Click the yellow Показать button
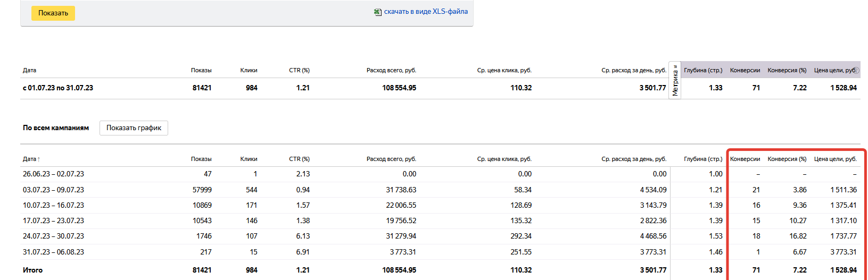The width and height of the screenshot is (868, 280). pyautogui.click(x=53, y=13)
